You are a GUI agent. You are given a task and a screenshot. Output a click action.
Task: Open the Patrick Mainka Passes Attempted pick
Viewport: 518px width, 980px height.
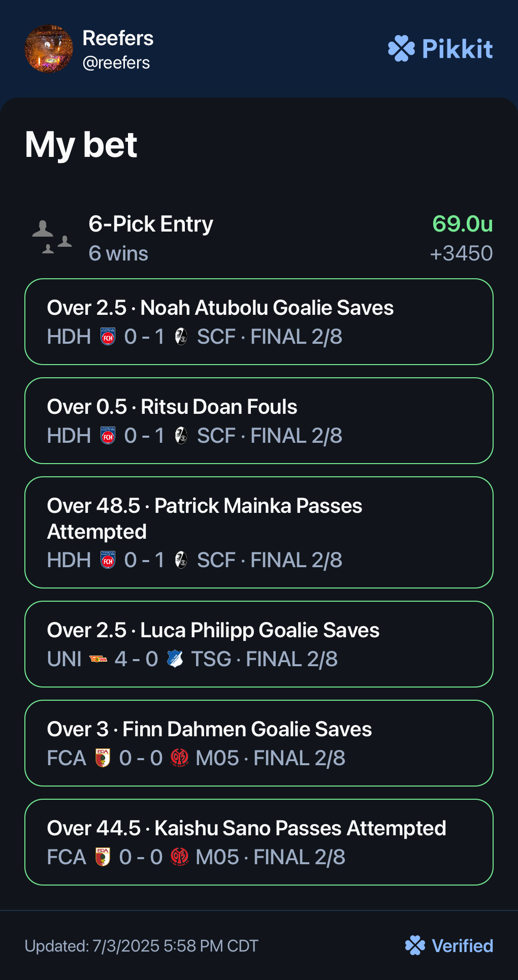point(259,532)
